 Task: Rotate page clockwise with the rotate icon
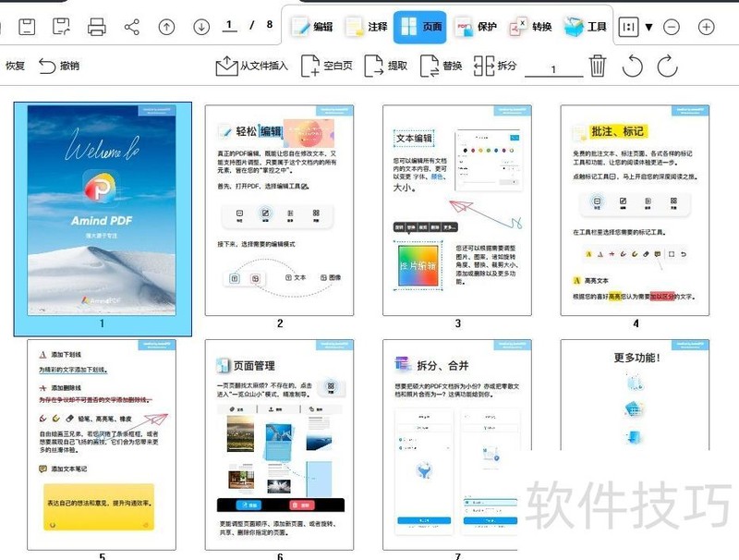click(x=667, y=67)
